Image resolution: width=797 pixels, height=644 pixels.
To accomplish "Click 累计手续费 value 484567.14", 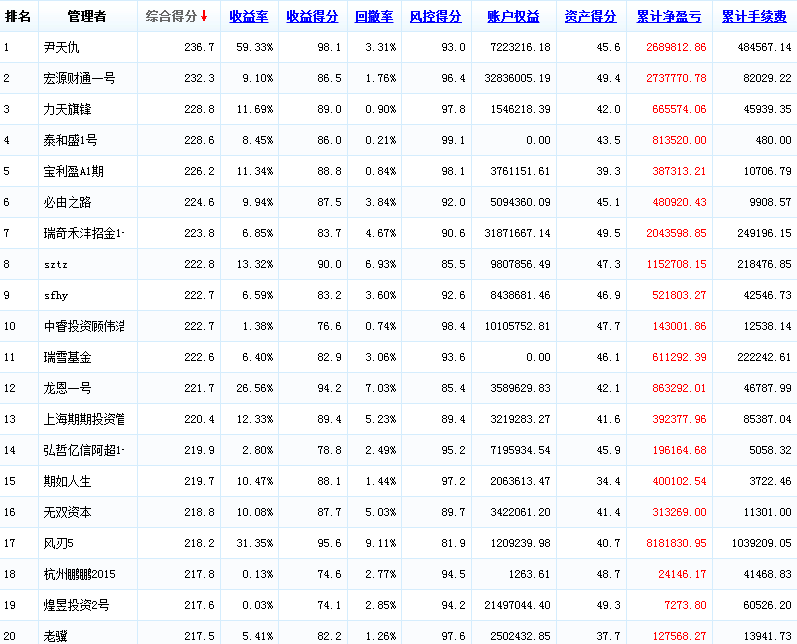I will coord(764,47).
